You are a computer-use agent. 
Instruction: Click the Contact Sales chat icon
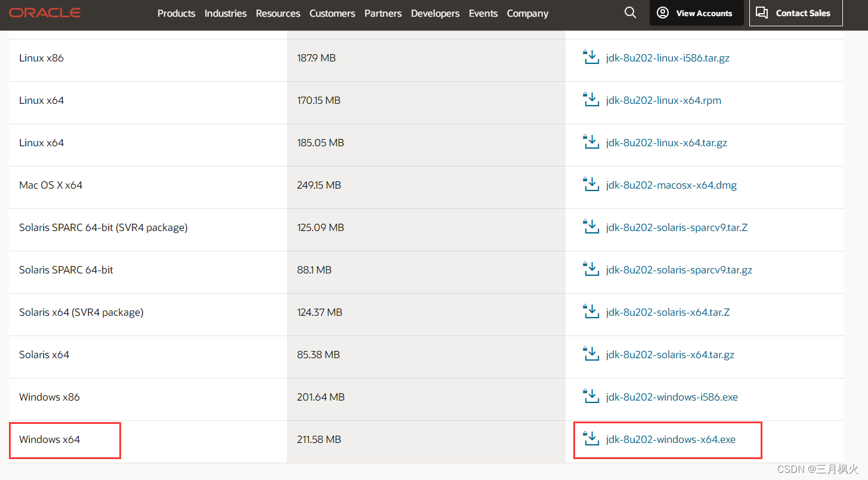[x=762, y=13]
